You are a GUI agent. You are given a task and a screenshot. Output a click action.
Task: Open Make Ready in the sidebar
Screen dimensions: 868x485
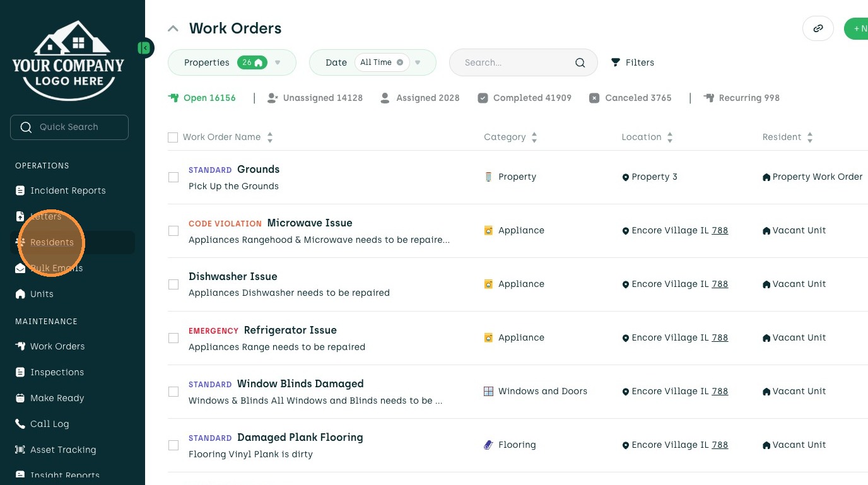(57, 398)
